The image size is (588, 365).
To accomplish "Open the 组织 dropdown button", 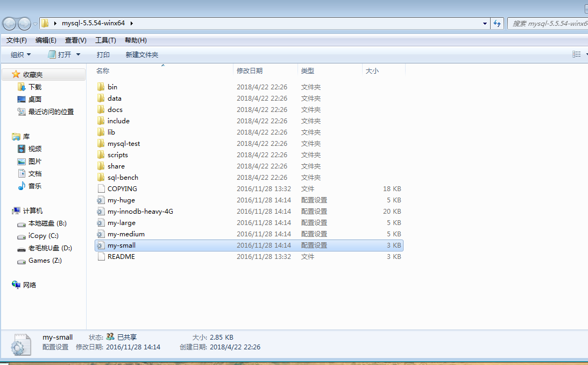I will point(20,55).
